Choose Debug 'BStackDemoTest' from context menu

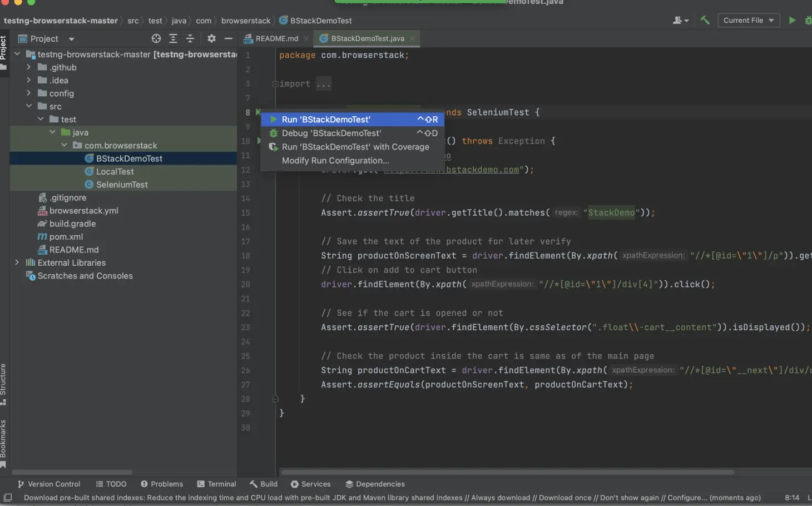[331, 133]
